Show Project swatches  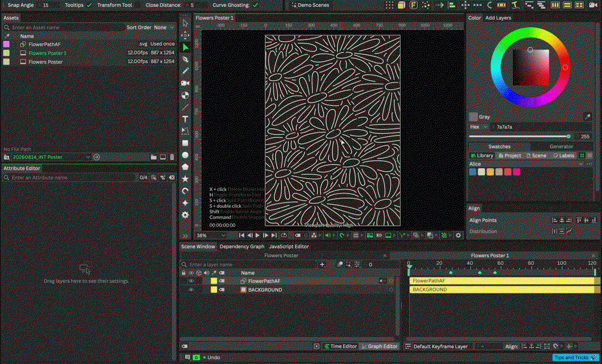pyautogui.click(x=509, y=156)
